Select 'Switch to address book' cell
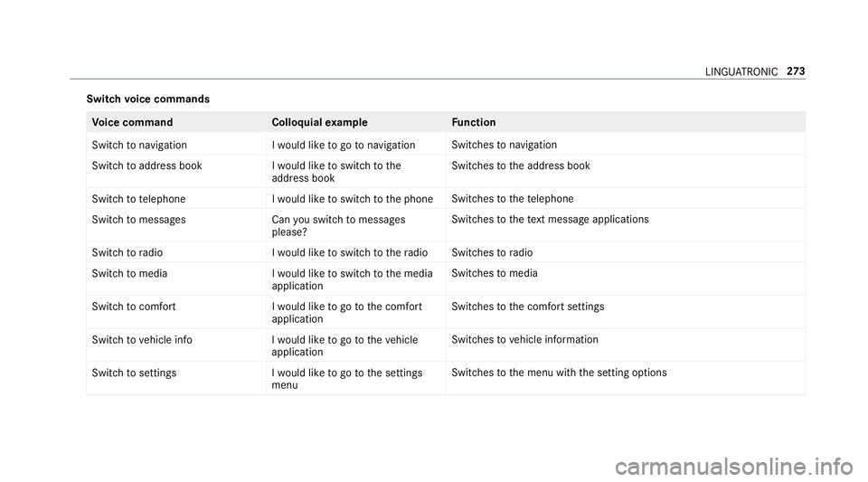868x482 pixels. 146,165
